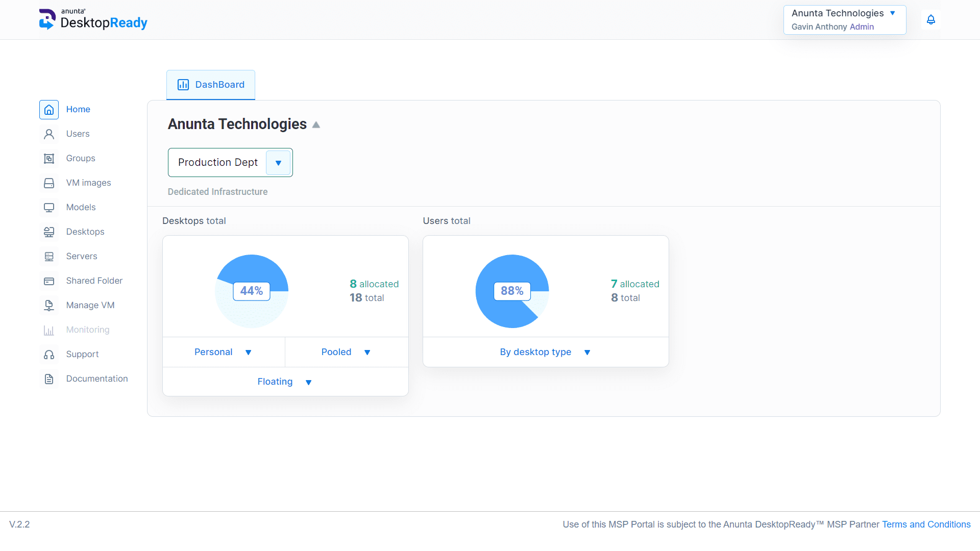Click the DesktopReady logo
The height and width of the screenshot is (551, 980).
[x=93, y=19]
